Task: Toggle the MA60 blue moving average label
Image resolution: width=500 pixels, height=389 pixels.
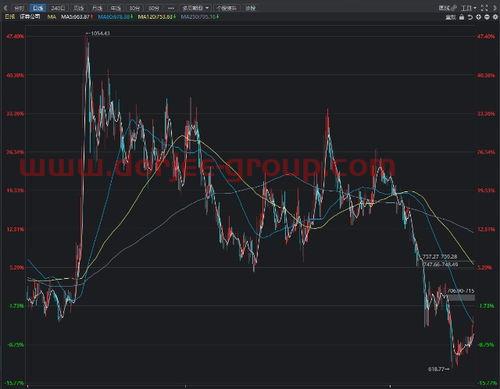Action: [115, 16]
